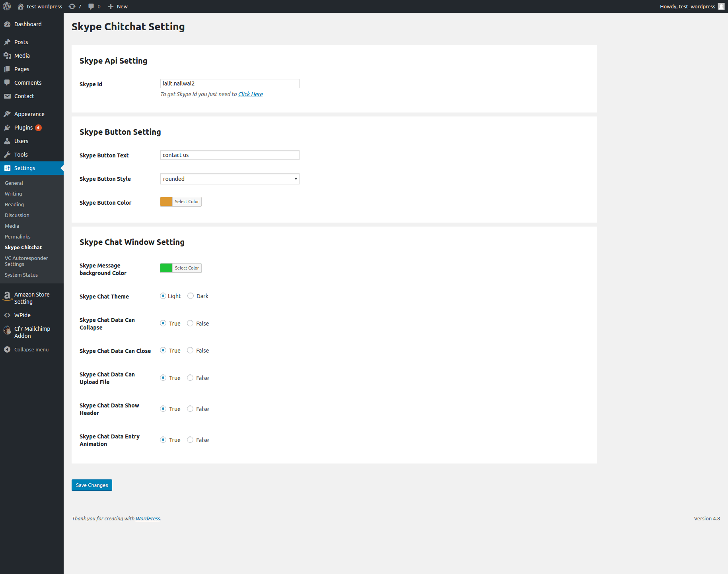The image size is (728, 574).
Task: Click the Collapse menu arrow icon
Action: click(7, 349)
